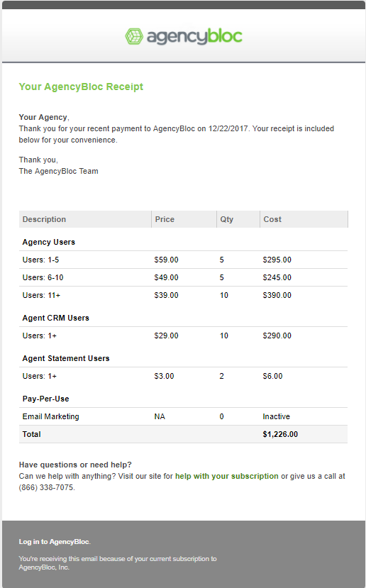366x588 pixels.
Task: Click the Agent CRM Users section title
Action: (56, 318)
